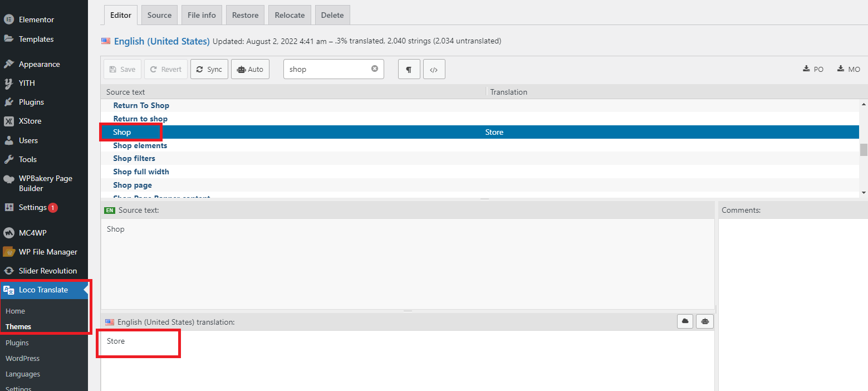Click the string list scrollbar thumb

click(x=864, y=149)
